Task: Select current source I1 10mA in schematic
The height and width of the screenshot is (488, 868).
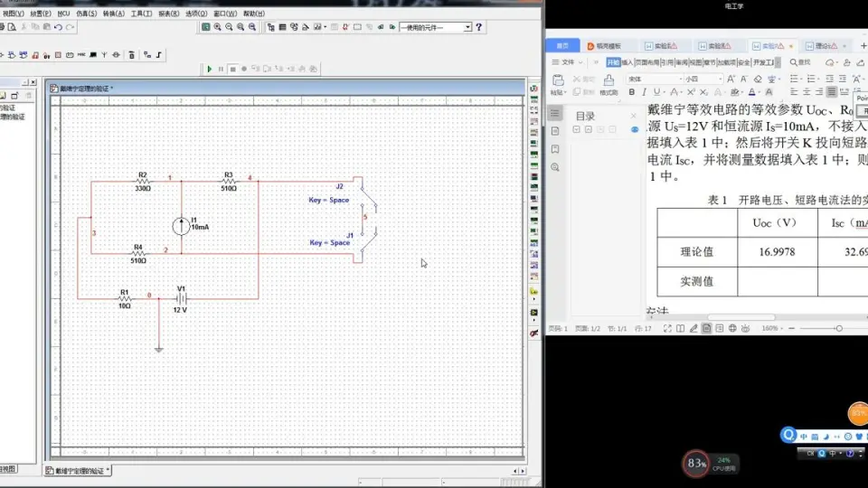Action: coord(182,226)
